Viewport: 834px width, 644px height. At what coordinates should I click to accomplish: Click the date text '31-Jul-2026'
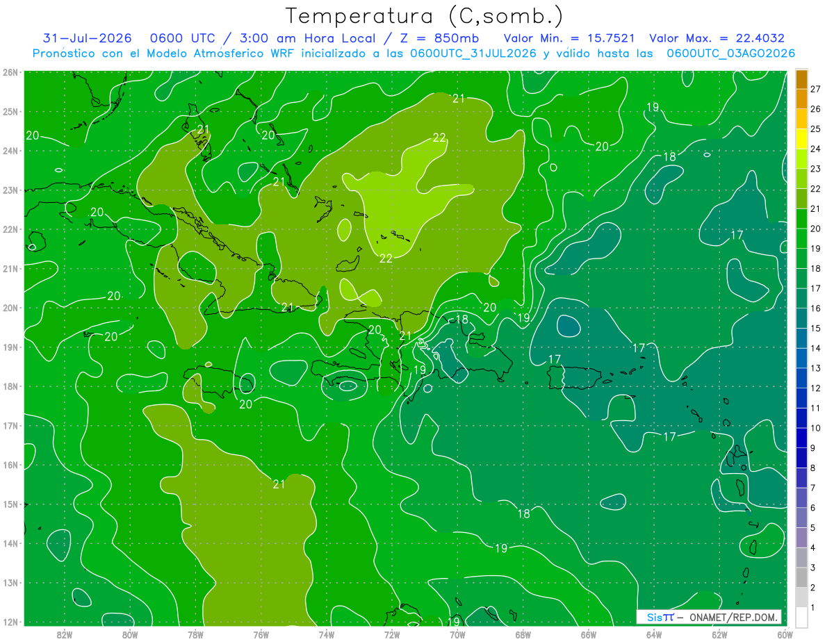coord(87,38)
